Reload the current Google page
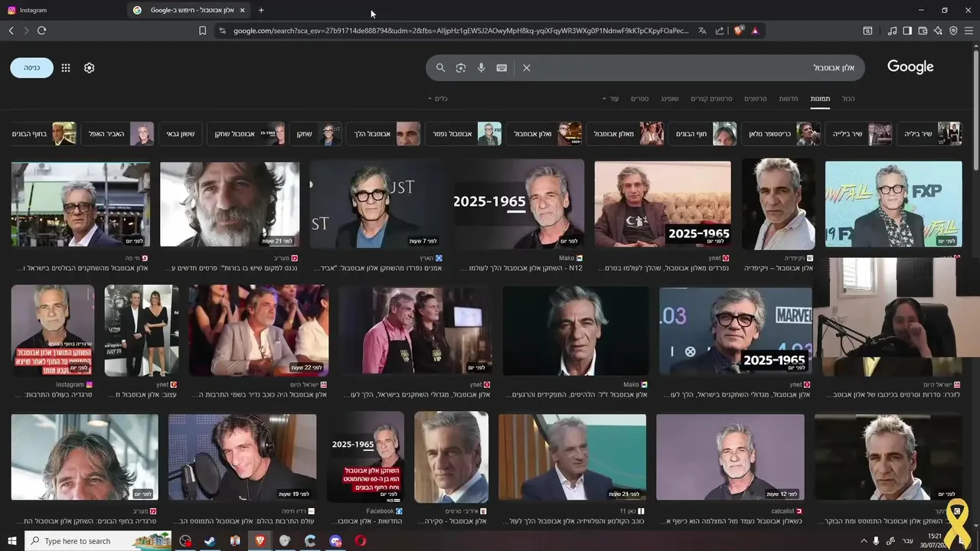This screenshot has height=551, width=980. [41, 31]
